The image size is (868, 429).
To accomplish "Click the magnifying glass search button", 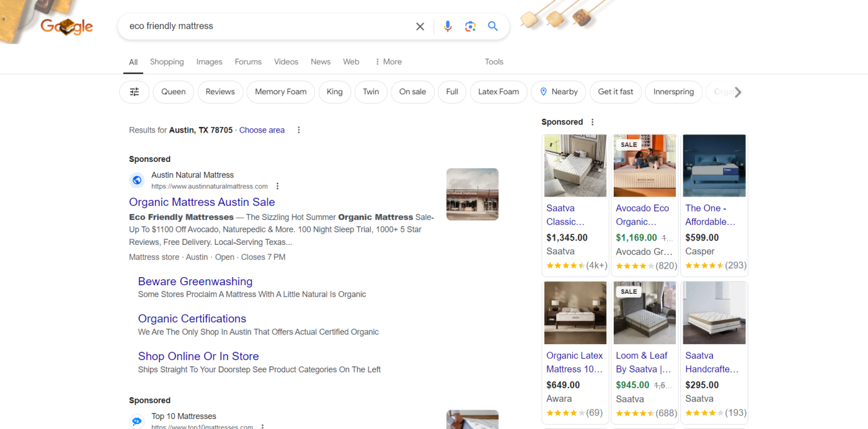I will (x=493, y=26).
